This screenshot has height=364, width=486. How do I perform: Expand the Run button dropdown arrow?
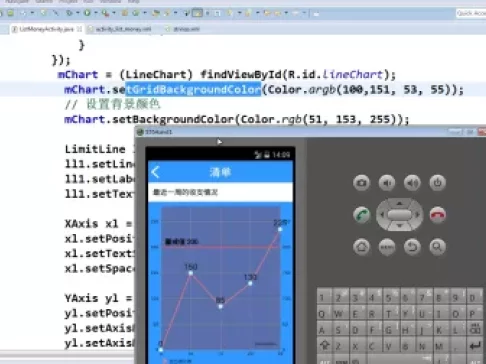pyautogui.click(x=95, y=13)
